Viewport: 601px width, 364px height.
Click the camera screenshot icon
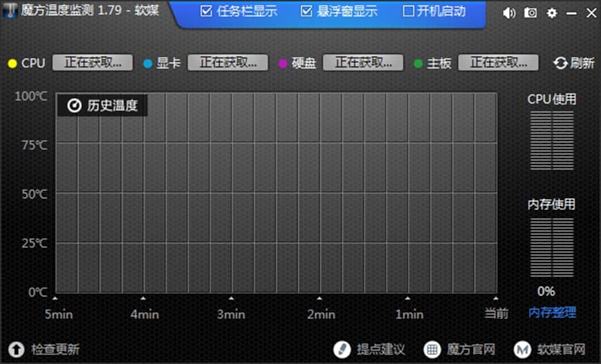[x=530, y=13]
